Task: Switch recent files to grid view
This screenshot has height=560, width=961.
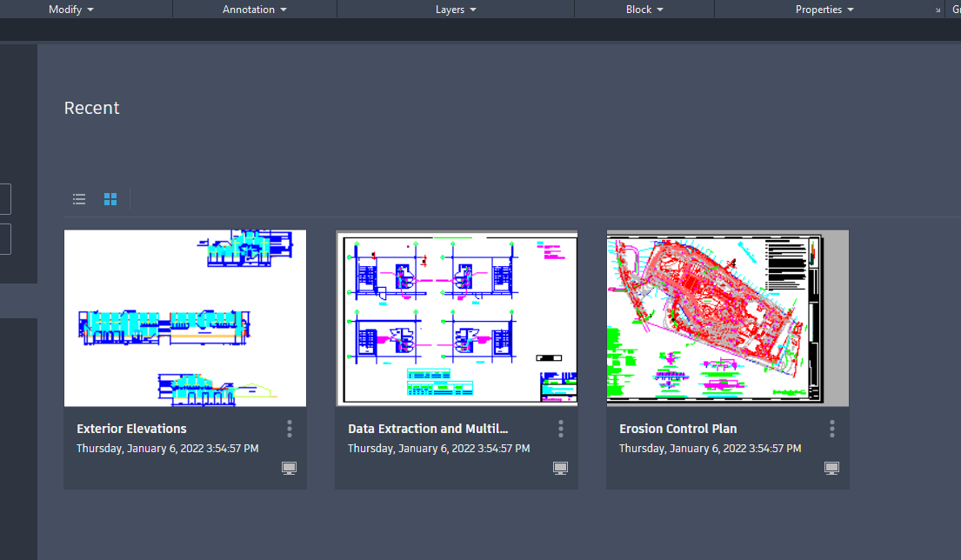Action: pyautogui.click(x=110, y=199)
